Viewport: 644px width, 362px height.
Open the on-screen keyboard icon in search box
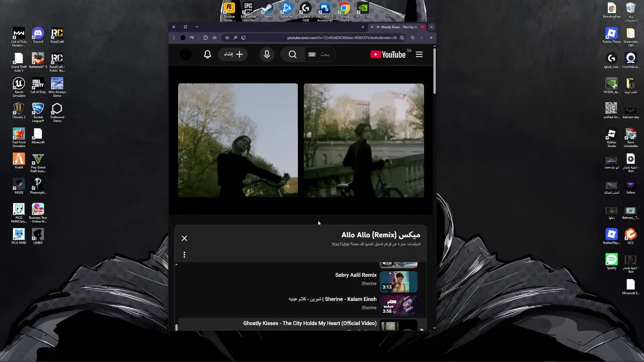[x=312, y=54]
